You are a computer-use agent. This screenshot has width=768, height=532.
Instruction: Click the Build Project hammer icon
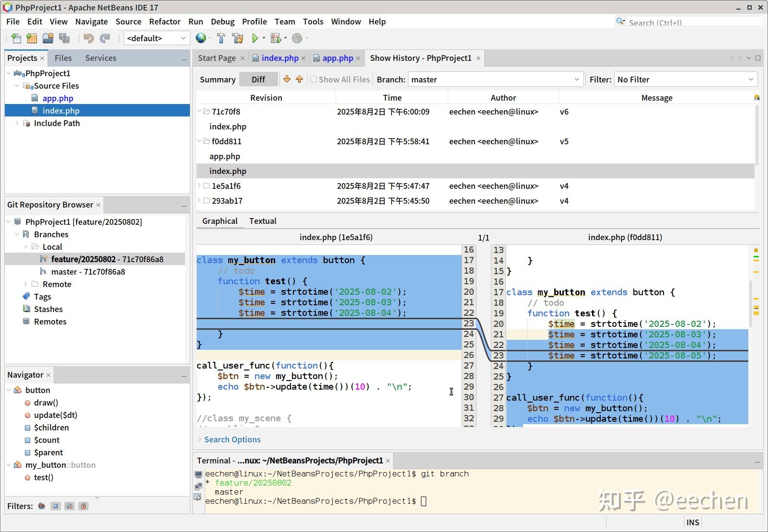pyautogui.click(x=221, y=38)
